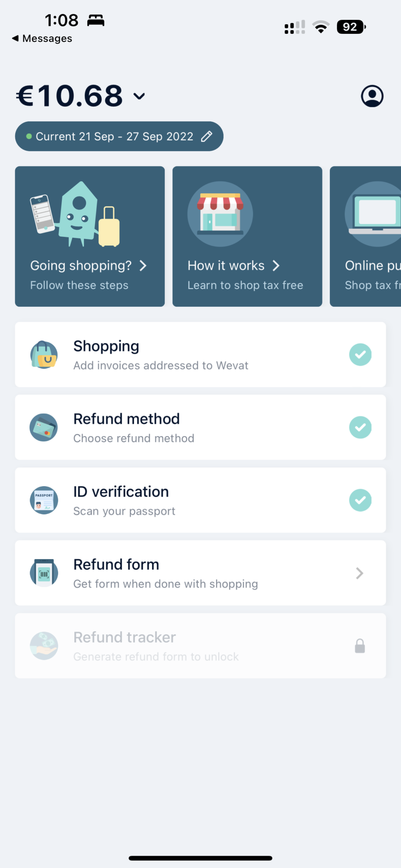Tap the Refund method completed checkmark
Viewport: 401px width, 868px height.
pos(360,427)
